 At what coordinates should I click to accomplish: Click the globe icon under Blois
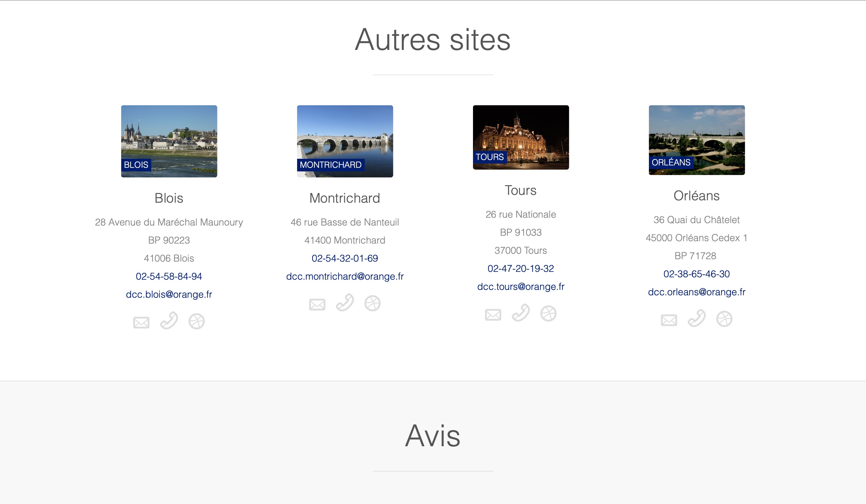click(197, 321)
